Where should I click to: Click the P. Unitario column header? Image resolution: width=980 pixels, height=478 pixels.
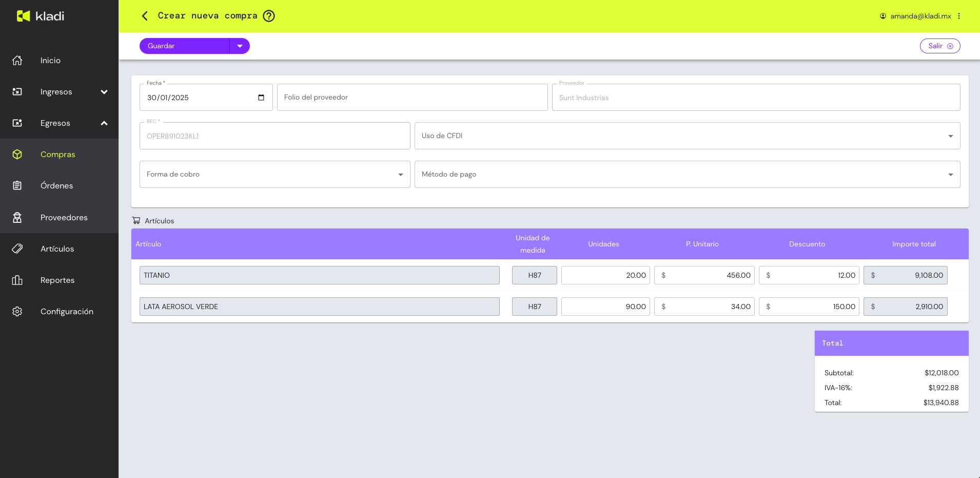702,244
